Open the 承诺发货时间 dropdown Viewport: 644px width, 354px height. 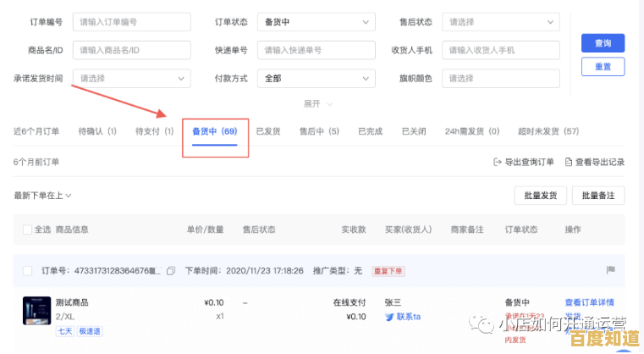pyautogui.click(x=132, y=79)
